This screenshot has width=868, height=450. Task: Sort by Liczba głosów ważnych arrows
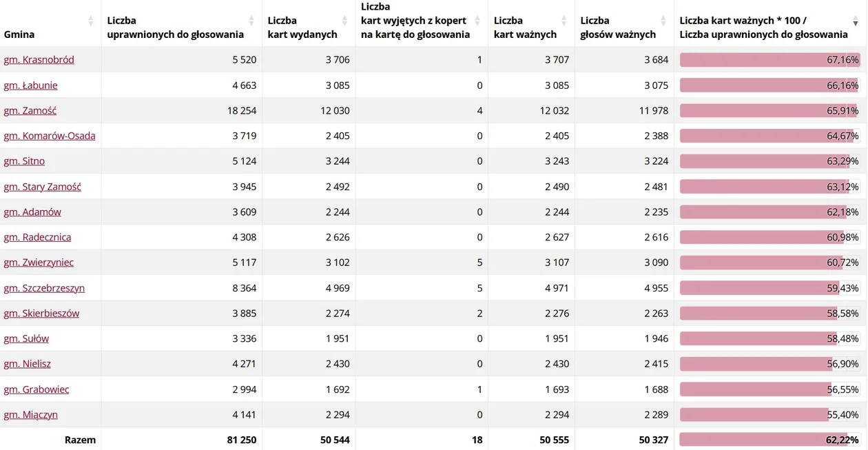663,21
